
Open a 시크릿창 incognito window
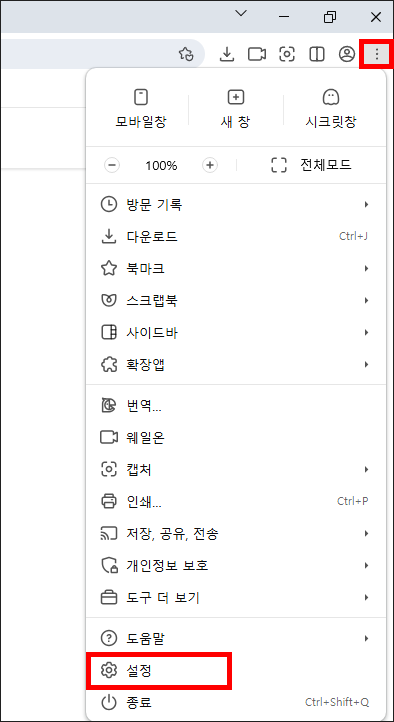tap(331, 109)
